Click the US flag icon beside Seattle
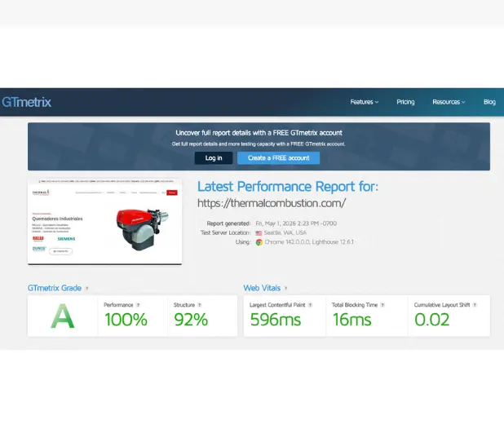Screen dimensions: 504x438 [259, 232]
